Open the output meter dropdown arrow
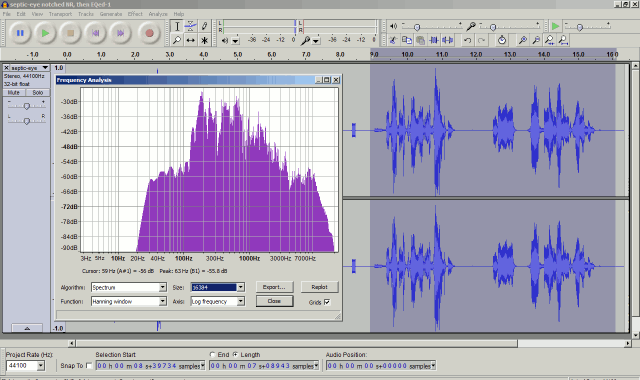640x380 pixels. tap(236, 40)
